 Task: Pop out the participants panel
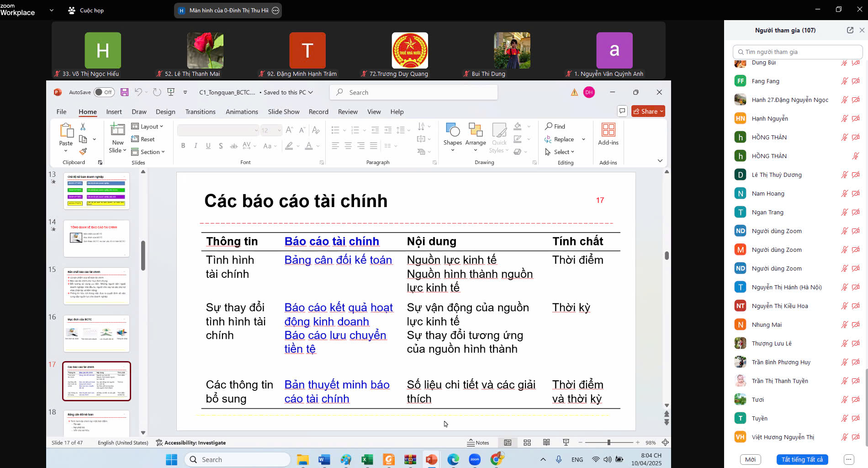click(x=850, y=30)
